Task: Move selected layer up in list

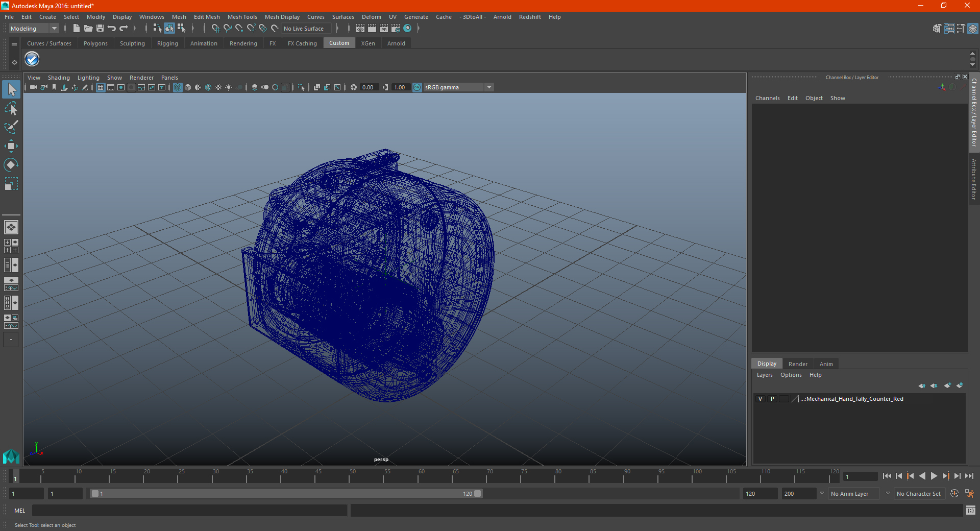Action: coord(922,385)
